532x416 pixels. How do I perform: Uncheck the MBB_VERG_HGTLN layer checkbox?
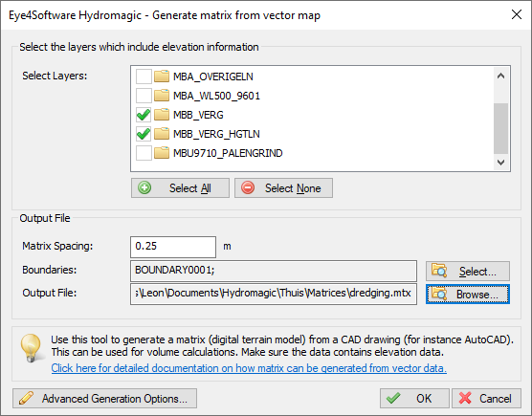pyautogui.click(x=144, y=134)
